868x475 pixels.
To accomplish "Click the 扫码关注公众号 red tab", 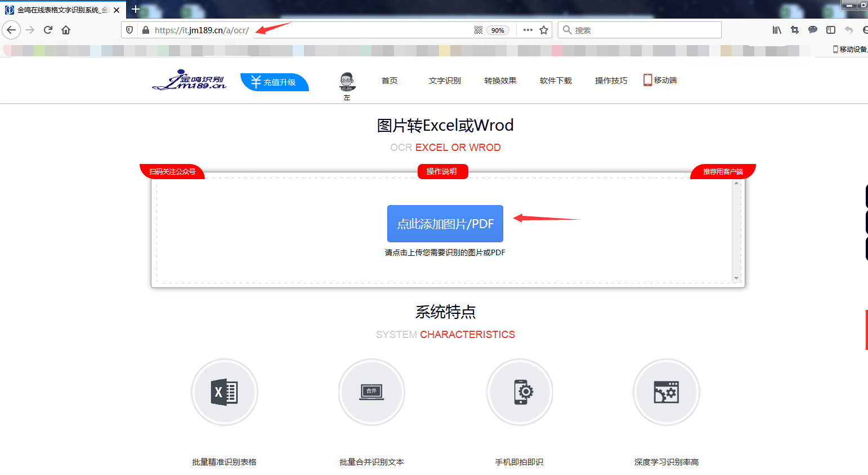I will click(172, 171).
